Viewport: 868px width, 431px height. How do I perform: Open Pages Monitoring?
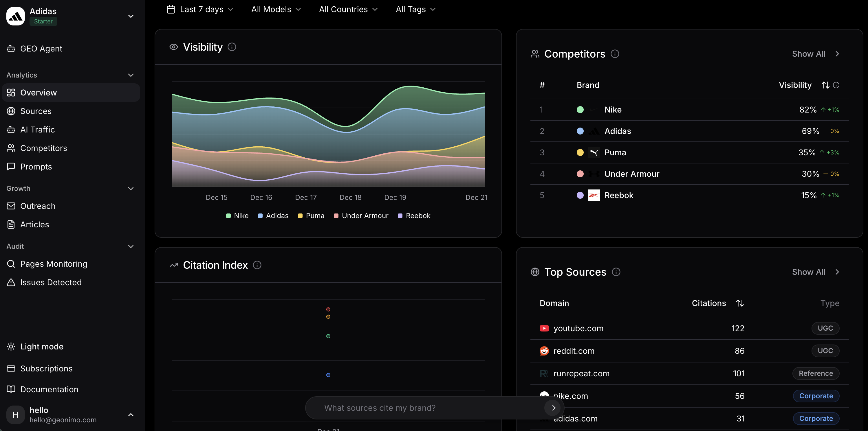[54, 264]
